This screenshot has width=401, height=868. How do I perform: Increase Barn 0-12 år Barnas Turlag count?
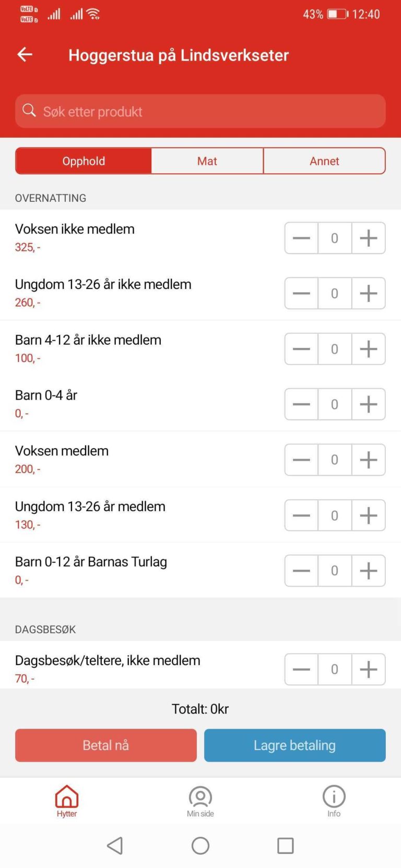click(x=369, y=571)
